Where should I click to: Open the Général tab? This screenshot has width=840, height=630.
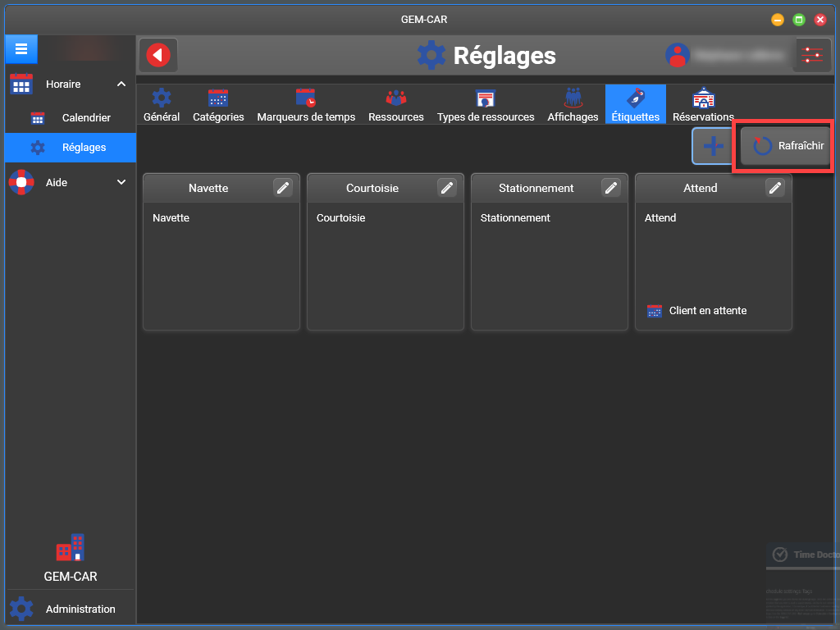(x=162, y=105)
